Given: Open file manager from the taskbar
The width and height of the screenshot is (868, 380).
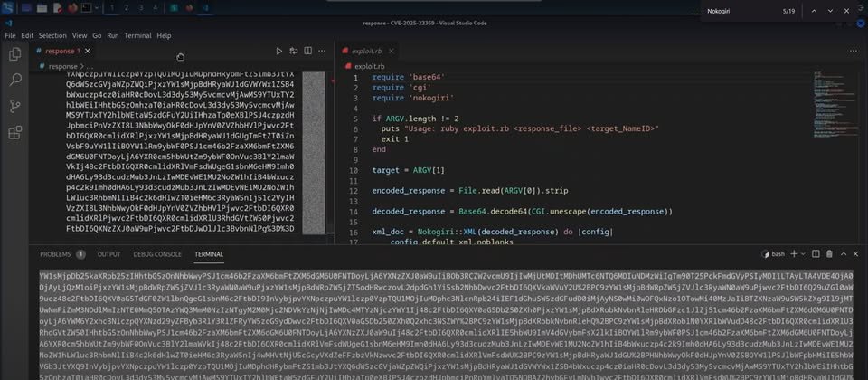Looking at the screenshot, I should [x=42, y=8].
